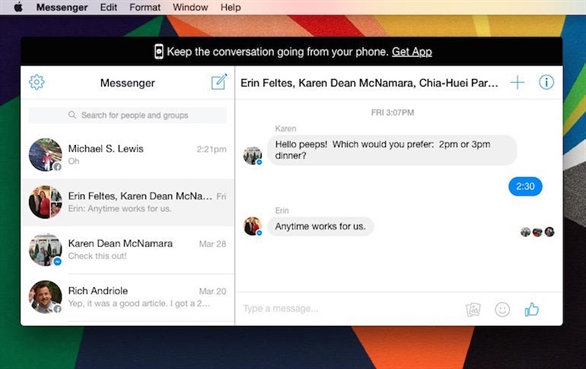Click the phone icon in the banner
Viewport: 586px width, 369px height.
(x=159, y=52)
